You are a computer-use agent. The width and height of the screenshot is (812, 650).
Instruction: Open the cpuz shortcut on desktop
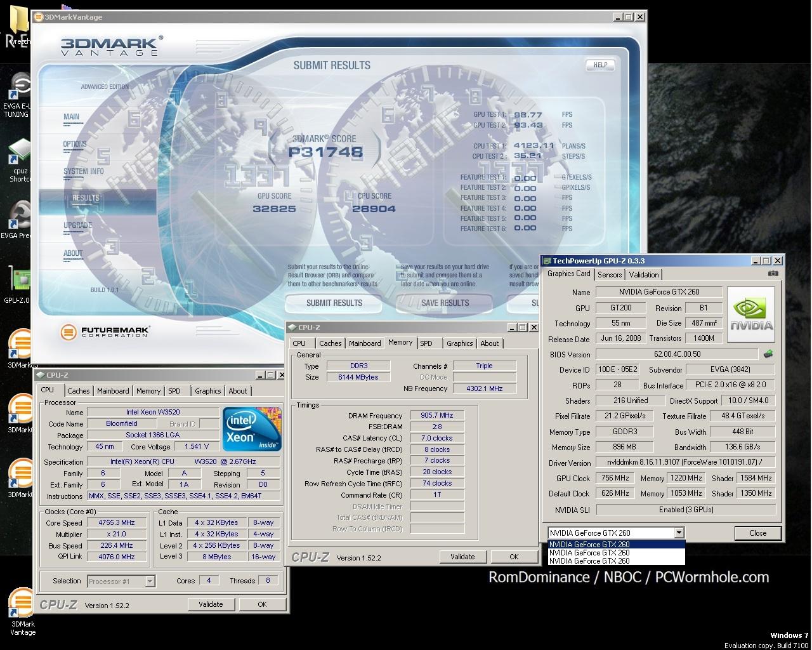click(19, 160)
